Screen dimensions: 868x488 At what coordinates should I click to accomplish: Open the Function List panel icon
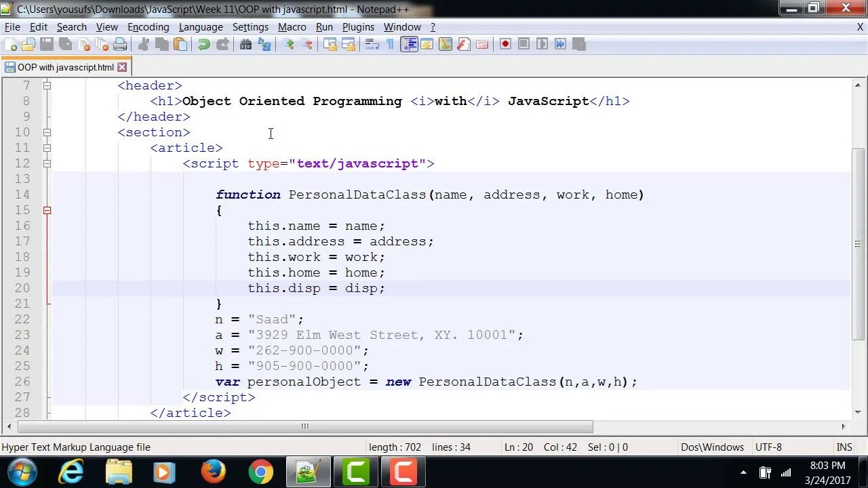coord(464,45)
